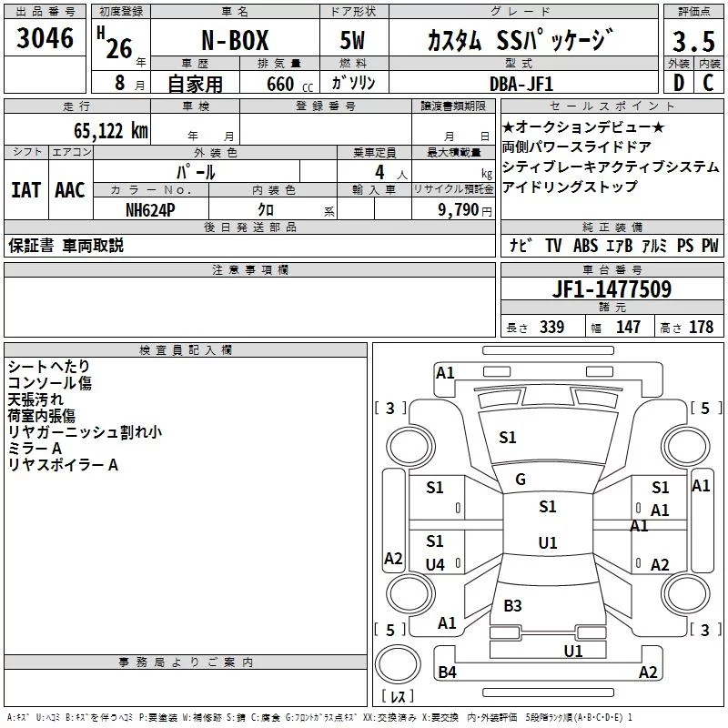The height and width of the screenshot is (728, 728).
Task: Click the width value 147
Action: pos(628,327)
